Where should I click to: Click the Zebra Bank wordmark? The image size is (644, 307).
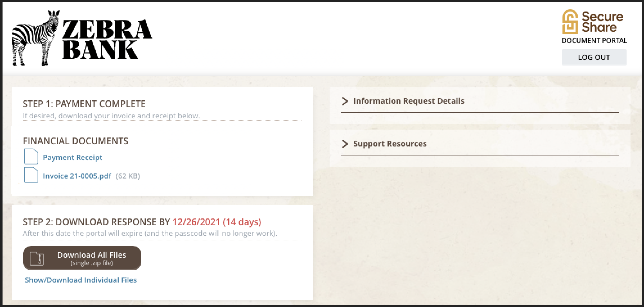click(x=107, y=39)
